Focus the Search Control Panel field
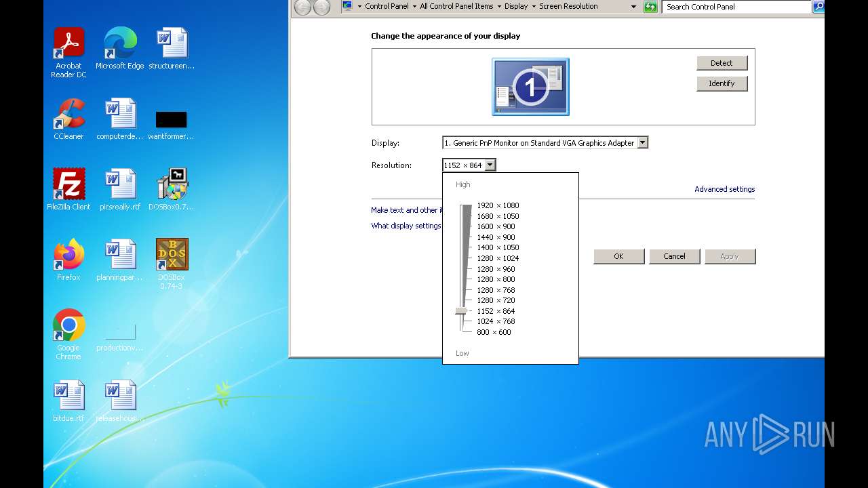 (x=737, y=6)
